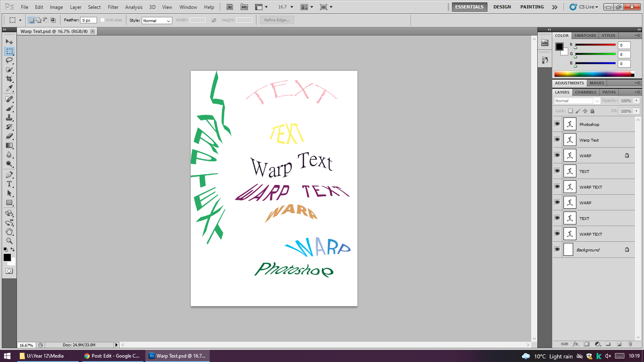
Task: Switch to the Design workspace
Action: (x=502, y=7)
